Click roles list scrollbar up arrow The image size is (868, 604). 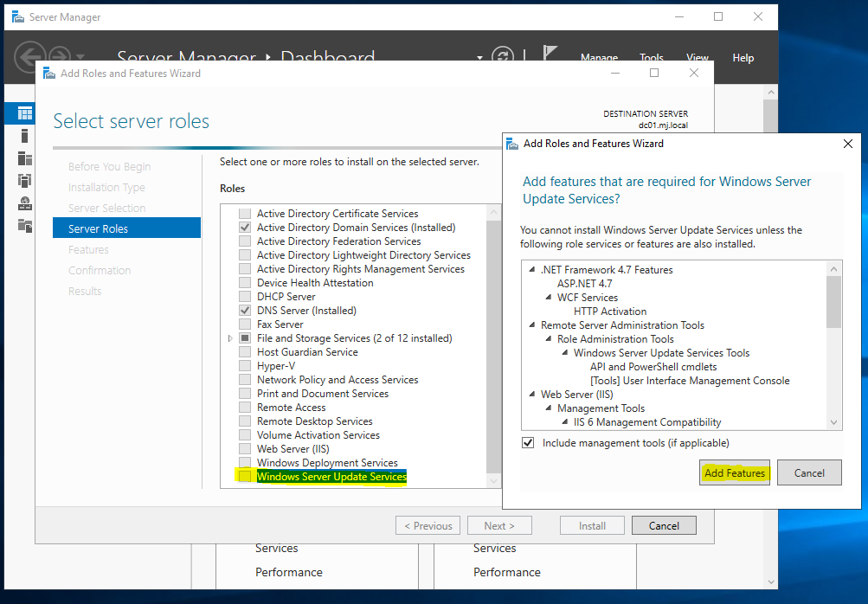tap(494, 212)
